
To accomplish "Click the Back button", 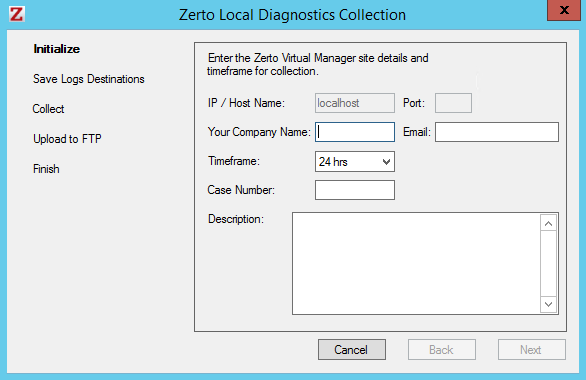I will point(442,350).
